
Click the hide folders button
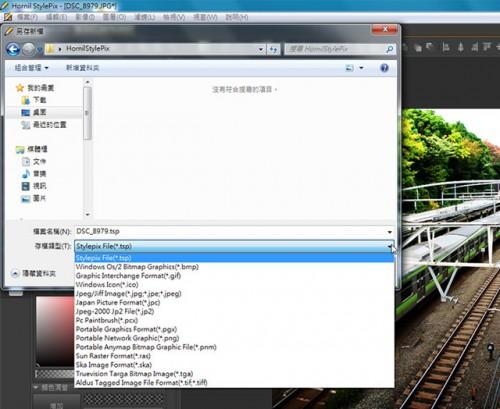click(34, 273)
